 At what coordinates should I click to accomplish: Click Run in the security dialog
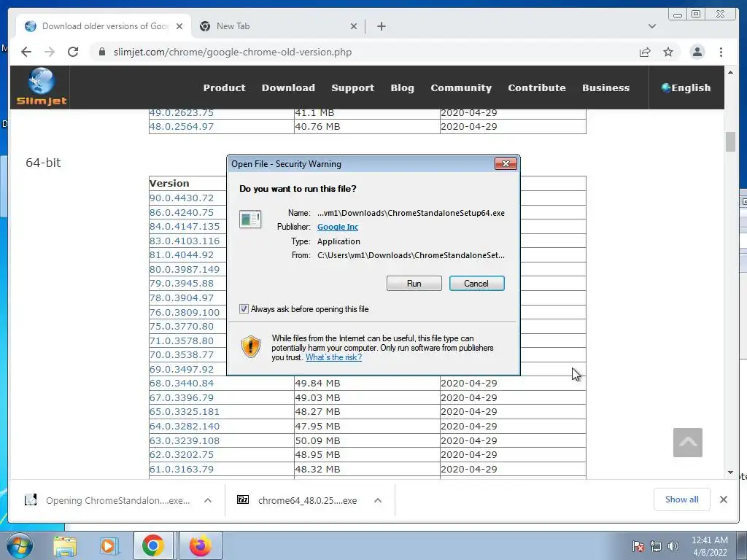414,284
